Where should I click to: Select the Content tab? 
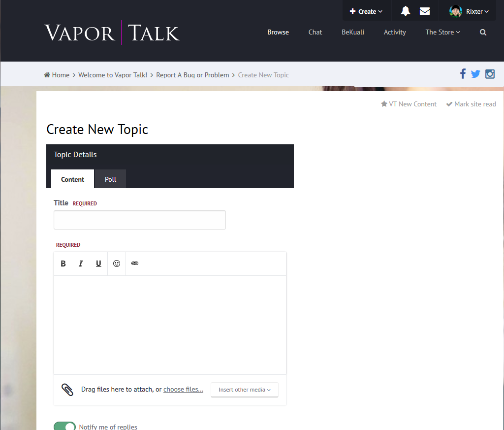point(73,179)
